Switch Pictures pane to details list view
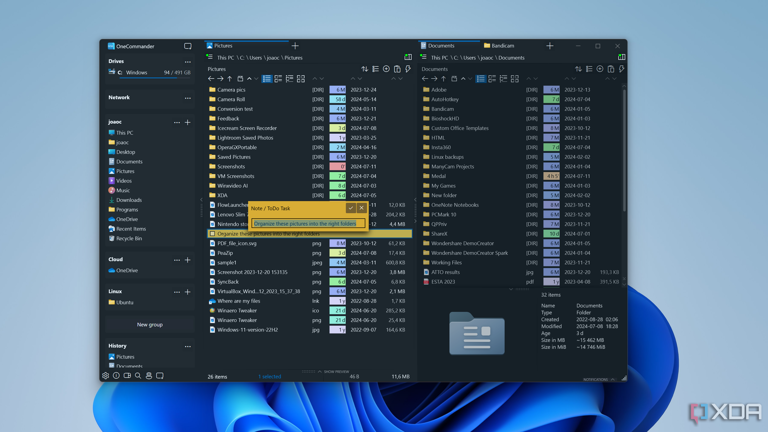The image size is (768, 432). [267, 79]
